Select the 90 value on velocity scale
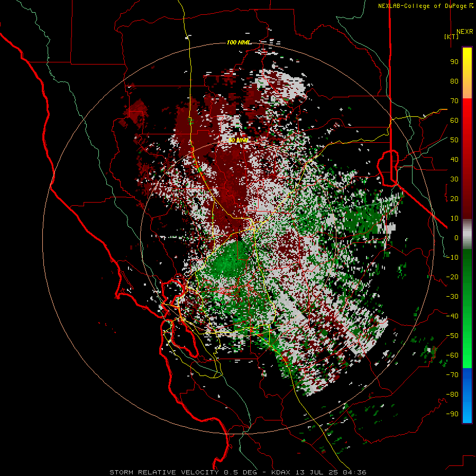Viewport: 476px width, 476px height. pyautogui.click(x=454, y=62)
